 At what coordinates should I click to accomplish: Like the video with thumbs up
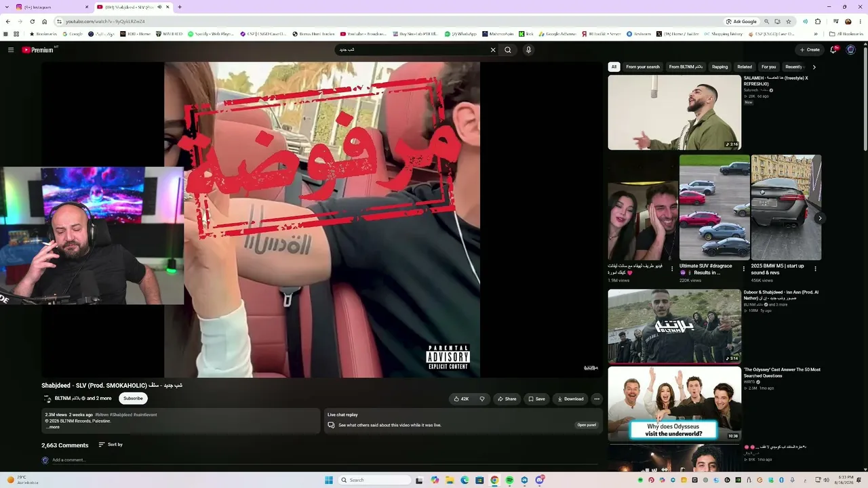(x=462, y=399)
